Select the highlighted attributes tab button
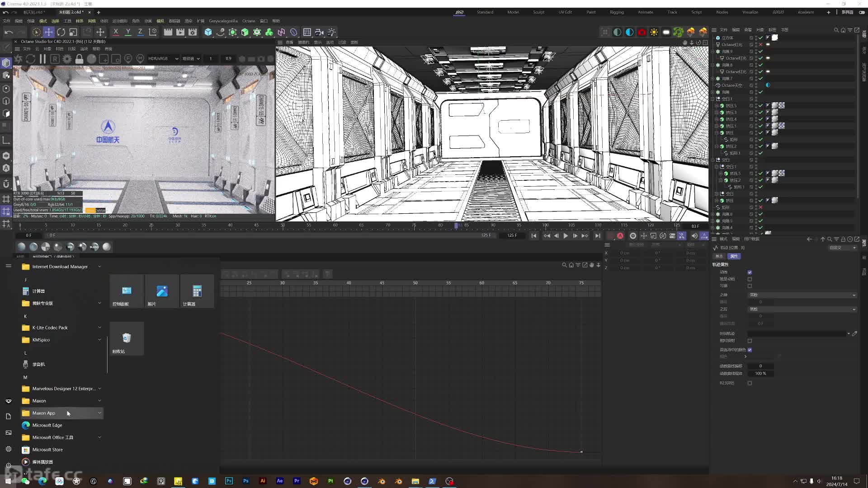 click(734, 256)
